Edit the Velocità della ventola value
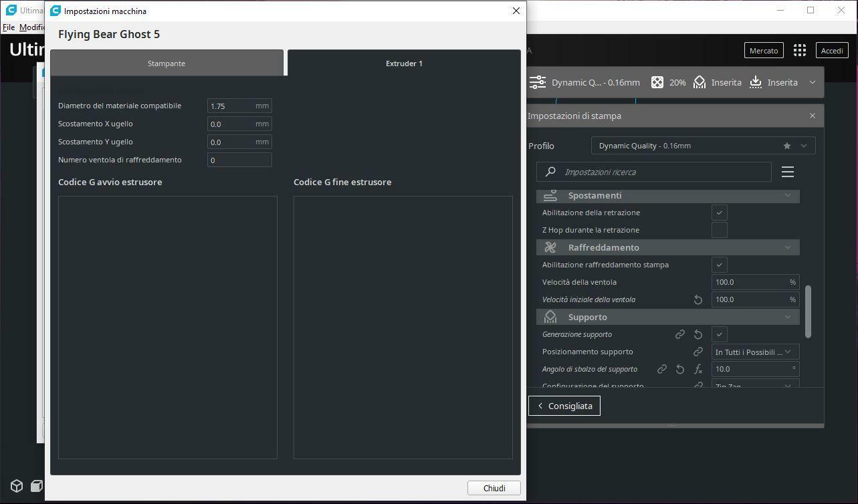Viewport: 858px width, 504px height. [x=755, y=282]
